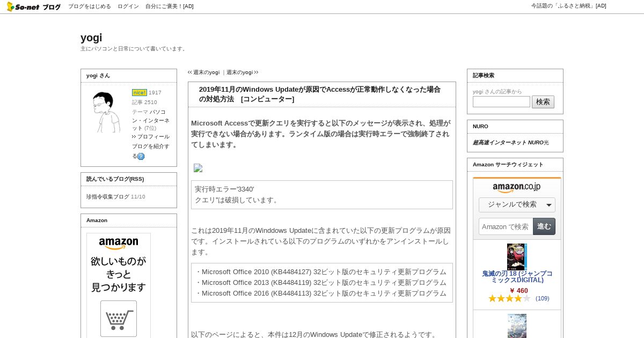The height and width of the screenshot is (338, 644).
Task: Click the 進む button
Action: pyautogui.click(x=544, y=226)
